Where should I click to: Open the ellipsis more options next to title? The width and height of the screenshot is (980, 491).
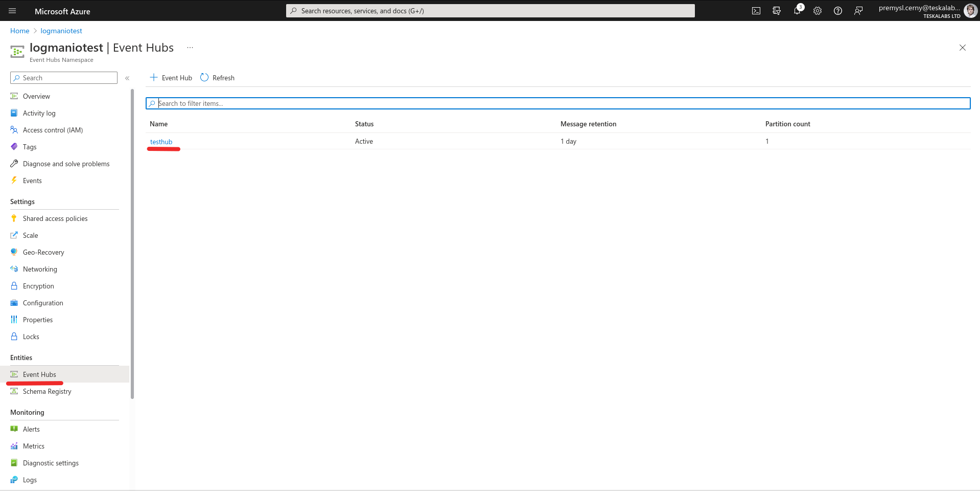[x=190, y=48]
